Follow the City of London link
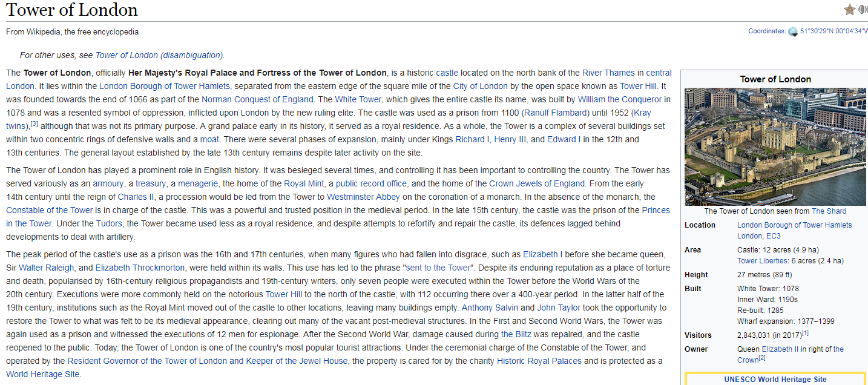The height and width of the screenshot is (385, 868). [x=481, y=86]
